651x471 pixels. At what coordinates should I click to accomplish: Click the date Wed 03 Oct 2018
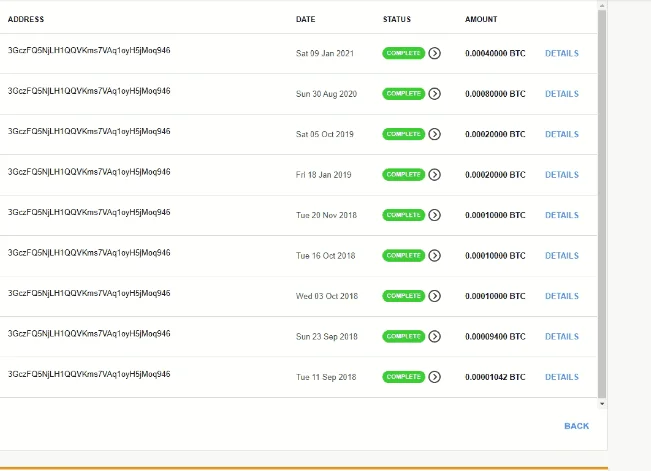click(327, 296)
